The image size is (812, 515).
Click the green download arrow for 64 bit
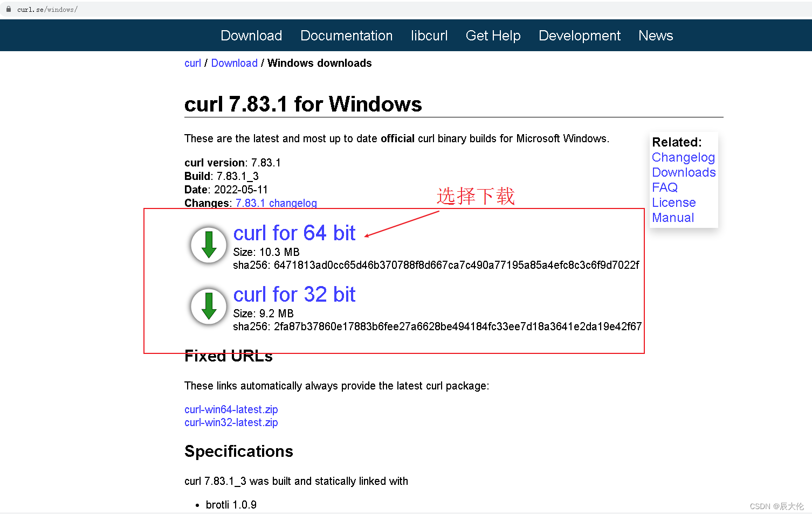point(209,245)
